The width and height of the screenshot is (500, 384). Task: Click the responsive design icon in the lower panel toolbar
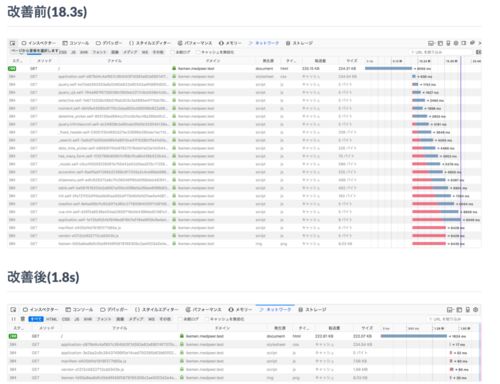click(468, 310)
